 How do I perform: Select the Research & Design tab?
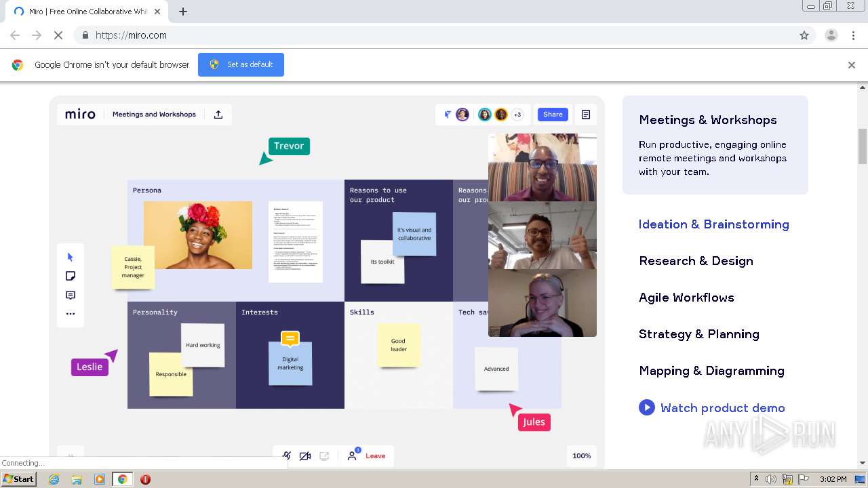696,261
